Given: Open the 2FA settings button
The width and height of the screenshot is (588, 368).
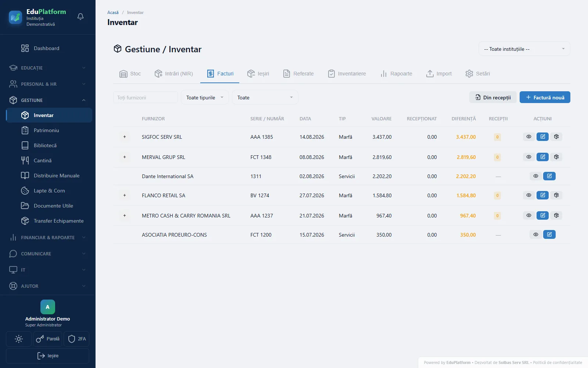Looking at the screenshot, I should 77,339.
